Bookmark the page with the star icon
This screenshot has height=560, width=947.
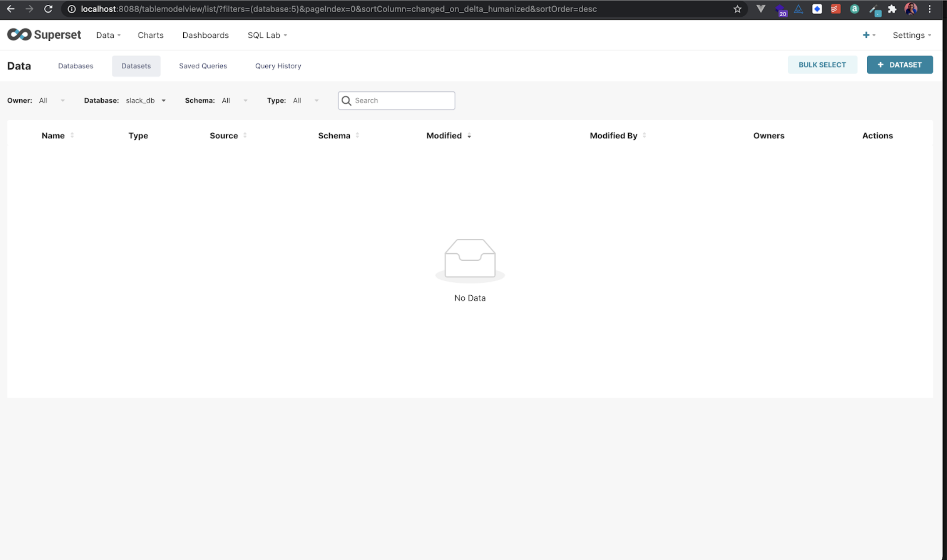coord(737,9)
